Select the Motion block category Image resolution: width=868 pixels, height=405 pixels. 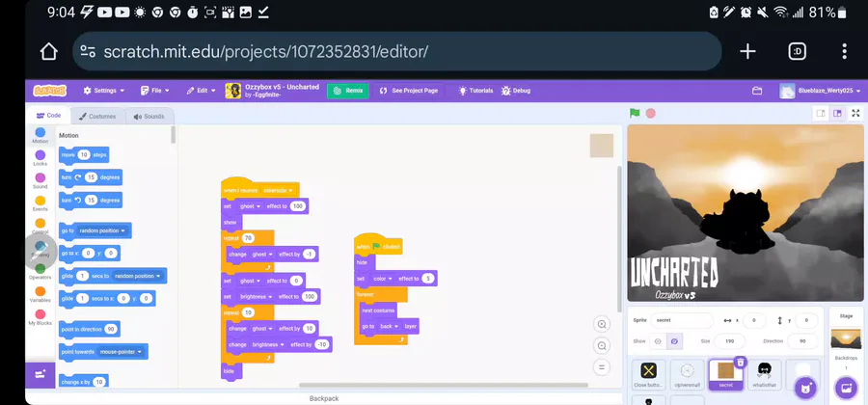point(40,136)
